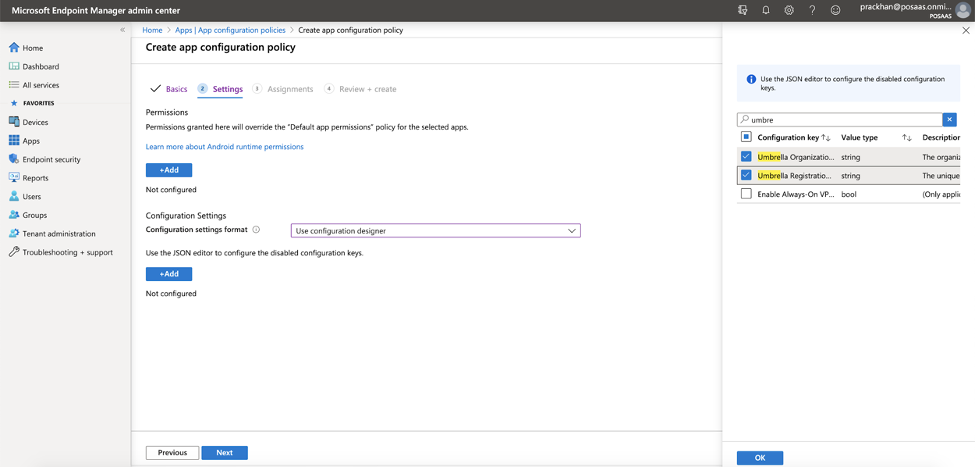
Task: Click the Umbrella Registration key name
Action: point(795,176)
